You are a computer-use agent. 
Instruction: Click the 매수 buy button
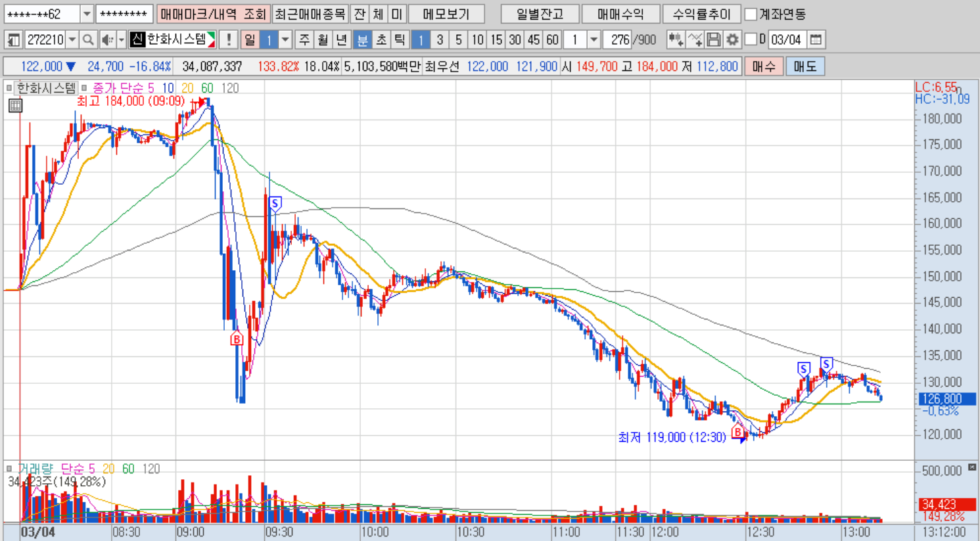pos(764,66)
